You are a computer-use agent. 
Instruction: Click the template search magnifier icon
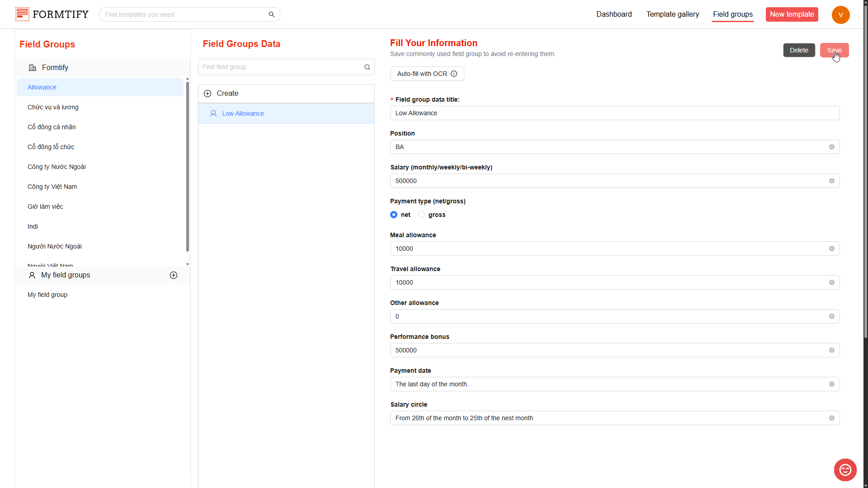[x=272, y=14]
